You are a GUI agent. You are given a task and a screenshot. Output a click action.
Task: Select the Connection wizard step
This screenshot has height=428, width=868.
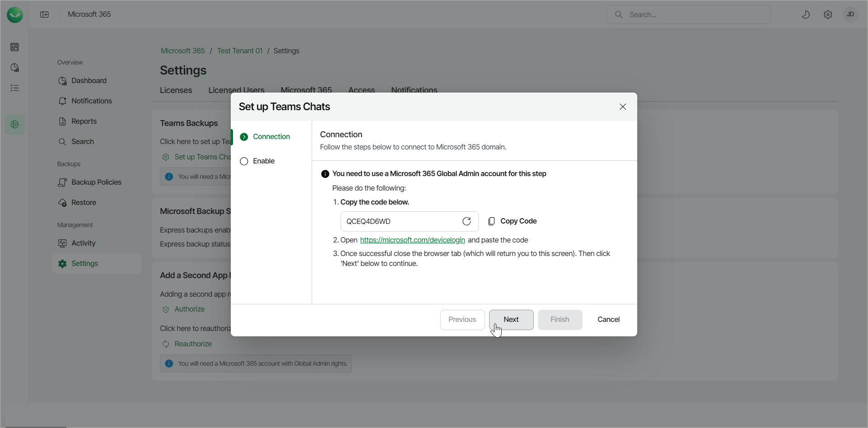tap(271, 136)
